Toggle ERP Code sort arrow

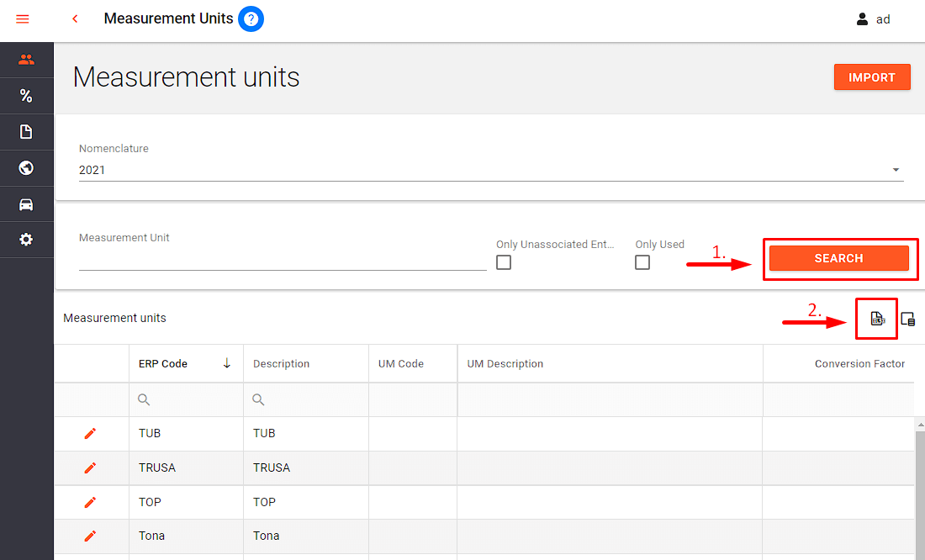click(226, 363)
